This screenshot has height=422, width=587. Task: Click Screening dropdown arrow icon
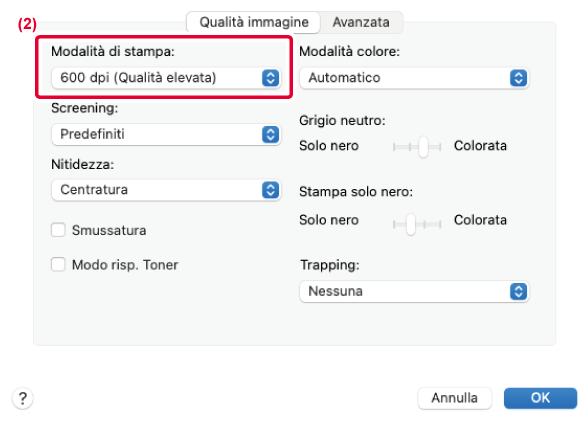click(270, 134)
